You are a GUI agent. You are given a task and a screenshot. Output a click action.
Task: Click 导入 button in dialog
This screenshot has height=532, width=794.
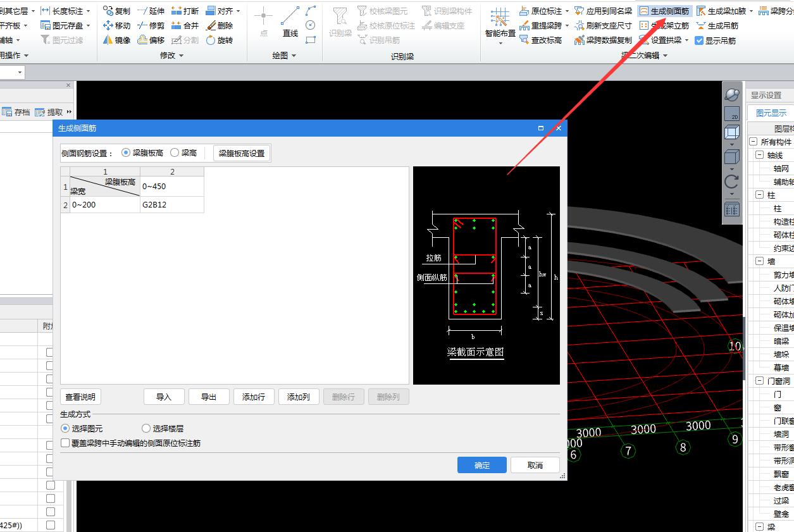point(164,397)
